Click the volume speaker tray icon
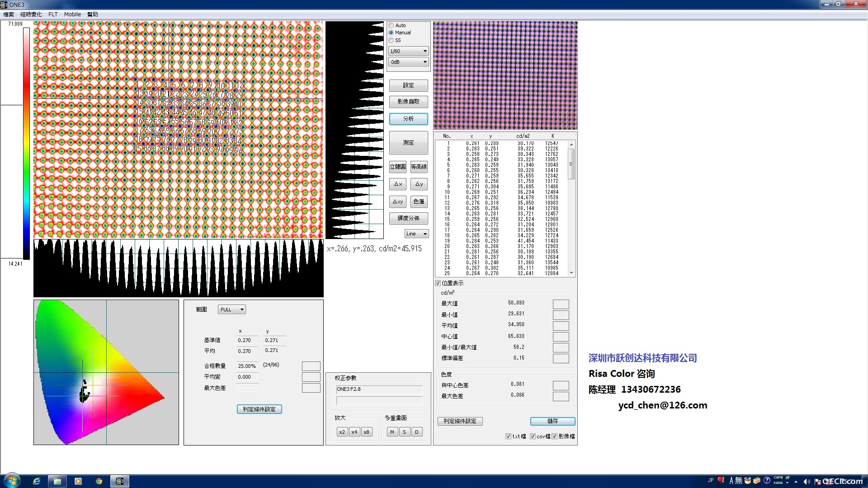Image resolution: width=868 pixels, height=488 pixels. [807, 482]
